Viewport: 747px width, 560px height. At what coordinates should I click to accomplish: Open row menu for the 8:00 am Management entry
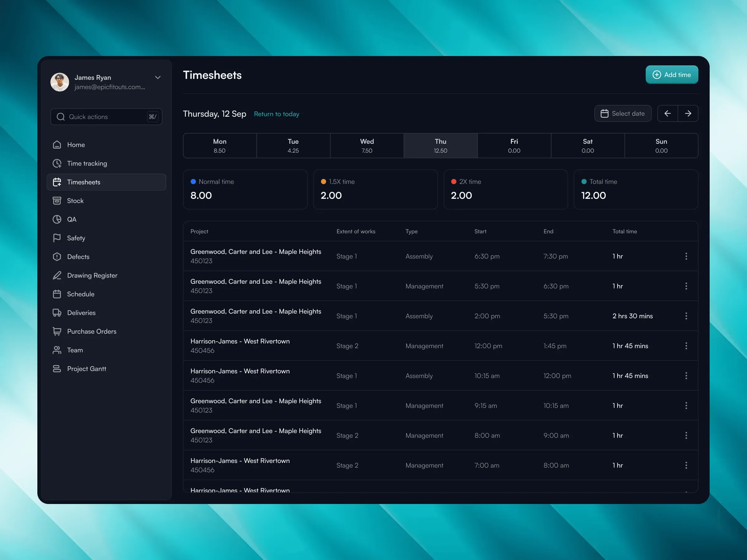(686, 436)
